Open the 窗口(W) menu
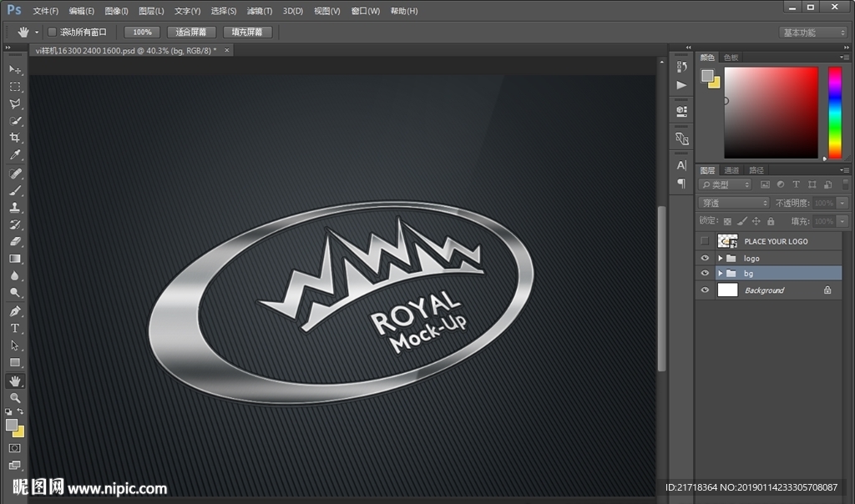Viewport: 855px width, 504px height. 366,11
